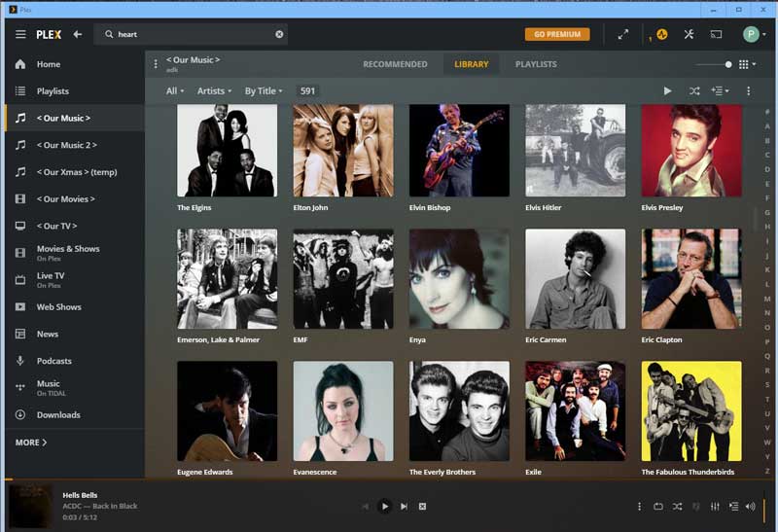Open library options three-dot menu beside Our Music
The width and height of the screenshot is (778, 532).
click(156, 64)
